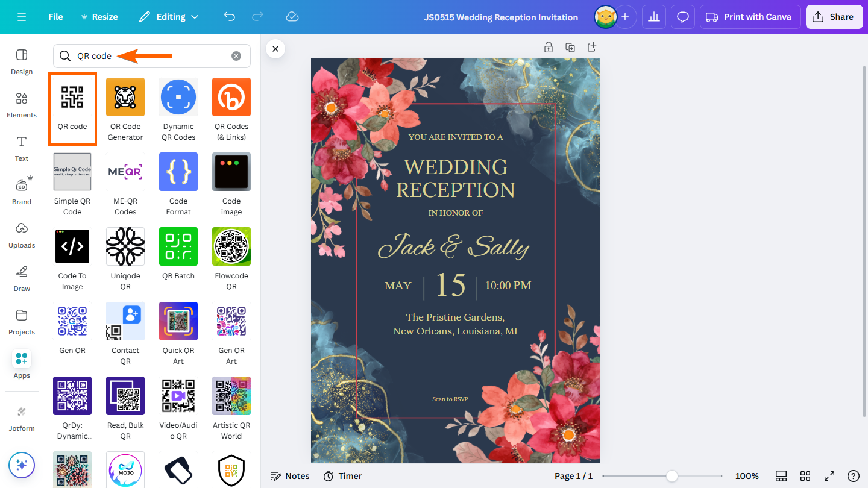Click the QR code search field
The height and width of the screenshot is (488, 868).
[x=152, y=56]
